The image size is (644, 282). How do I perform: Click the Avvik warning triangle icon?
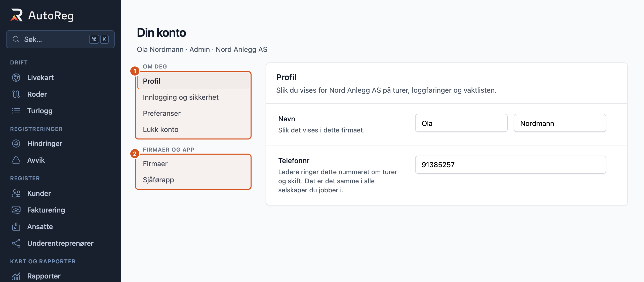[x=16, y=160]
